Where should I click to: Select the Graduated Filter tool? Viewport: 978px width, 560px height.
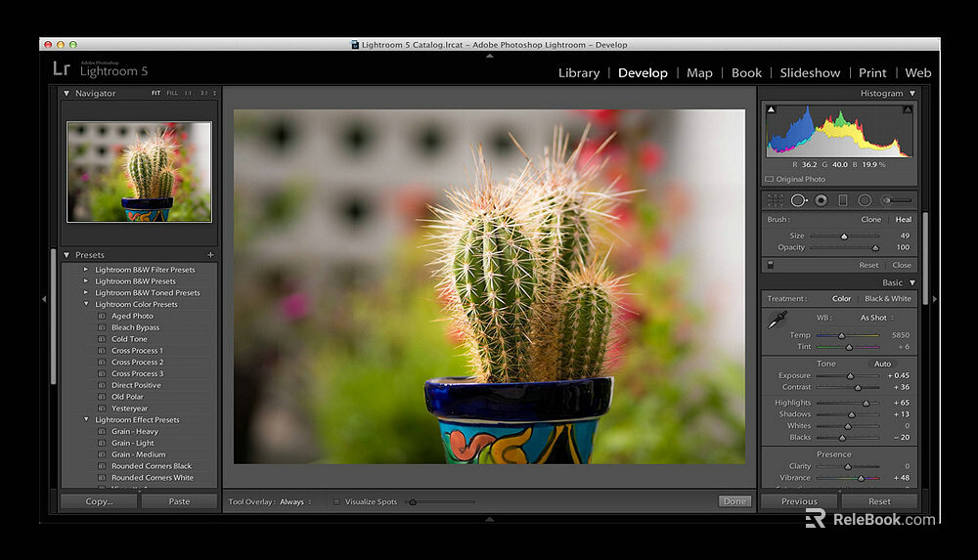[843, 200]
